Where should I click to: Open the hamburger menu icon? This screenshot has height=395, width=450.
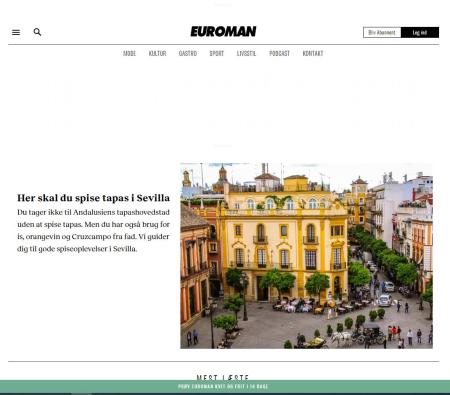pos(16,32)
